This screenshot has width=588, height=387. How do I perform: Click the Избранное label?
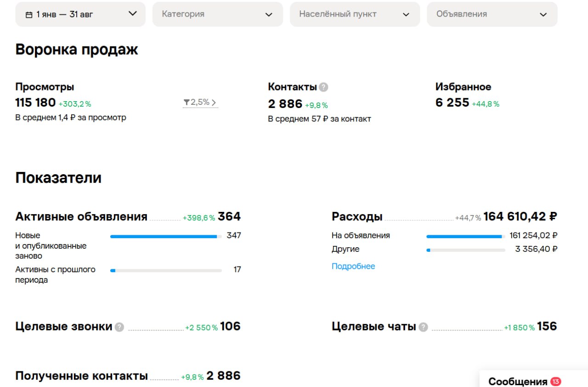[x=463, y=87]
